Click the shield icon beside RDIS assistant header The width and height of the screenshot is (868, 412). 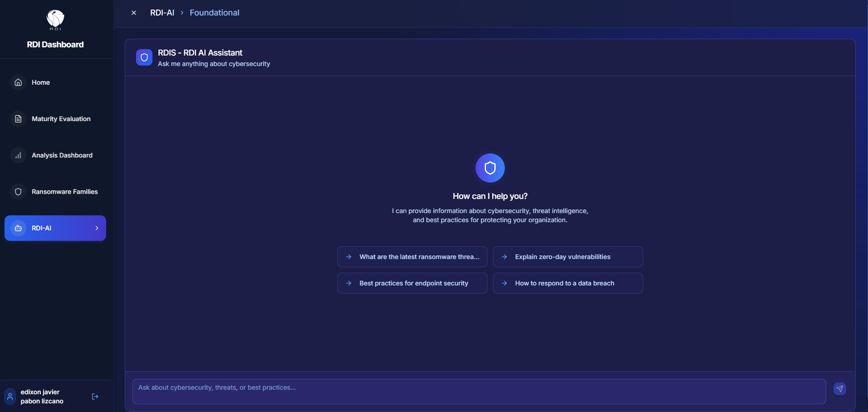(144, 57)
